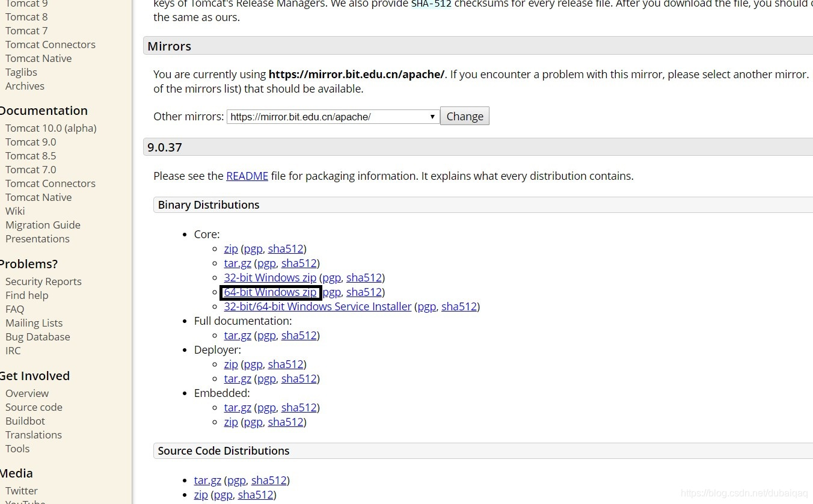
Task: Go to Tomcat 8 download page
Action: [26, 17]
